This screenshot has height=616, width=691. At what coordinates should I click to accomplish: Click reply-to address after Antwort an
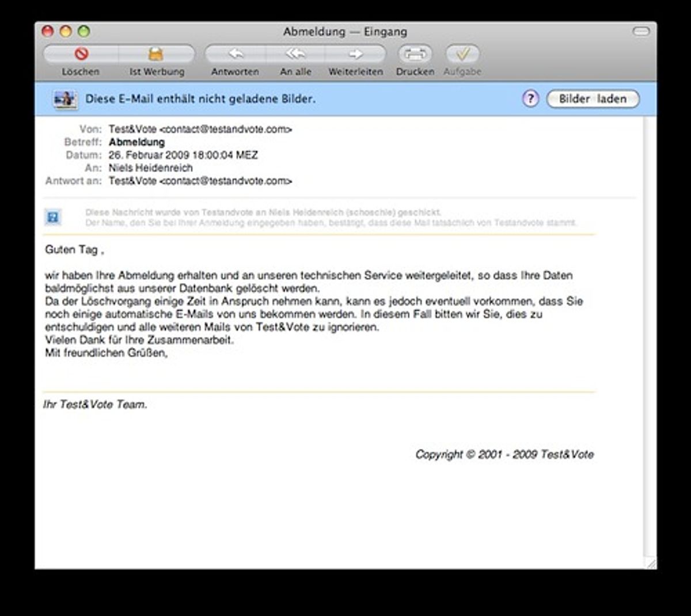200,181
